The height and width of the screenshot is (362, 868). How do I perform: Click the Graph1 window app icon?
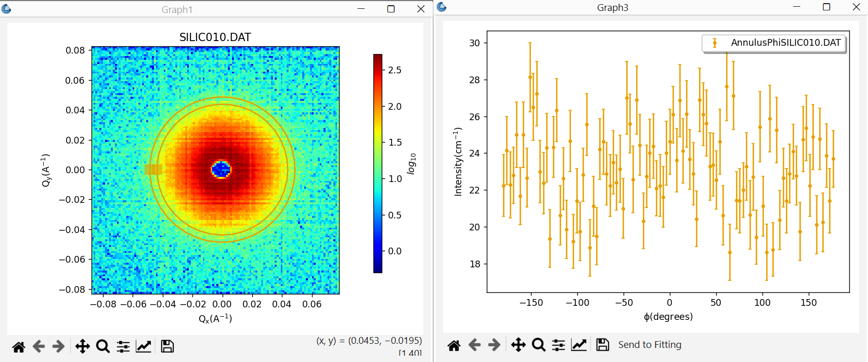pos(6,8)
